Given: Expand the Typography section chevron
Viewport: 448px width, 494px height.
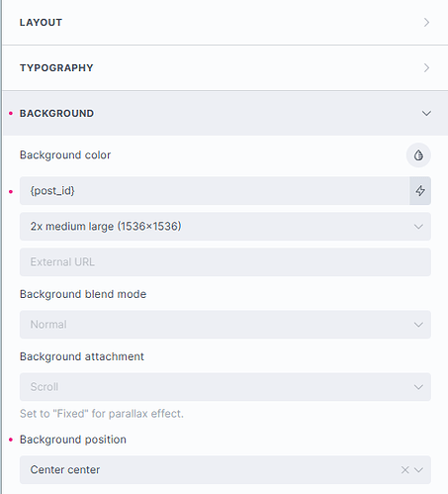Looking at the screenshot, I should [426, 68].
